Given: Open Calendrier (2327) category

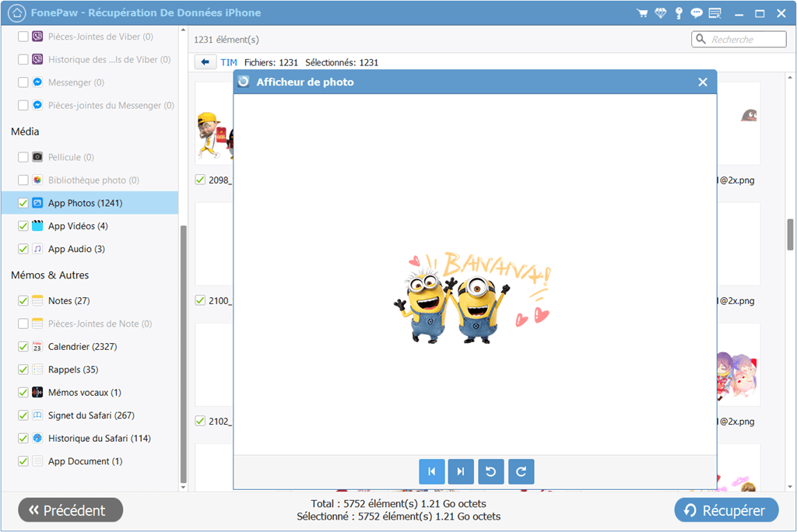Looking at the screenshot, I should [90, 347].
